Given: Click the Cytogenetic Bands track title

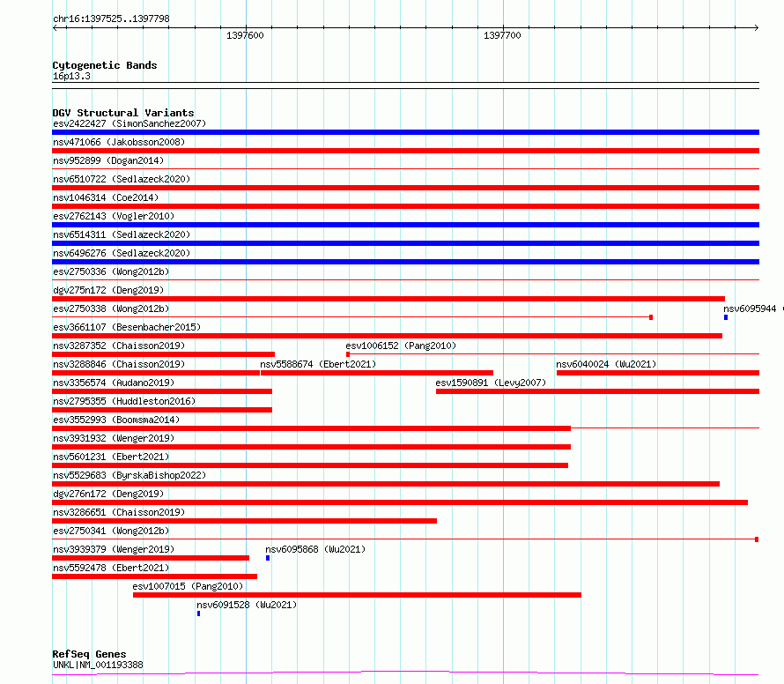Looking at the screenshot, I should tap(105, 65).
